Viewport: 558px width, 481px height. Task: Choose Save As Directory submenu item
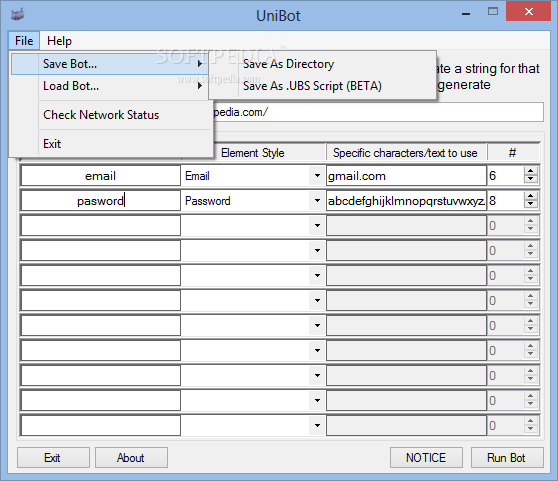click(x=322, y=64)
